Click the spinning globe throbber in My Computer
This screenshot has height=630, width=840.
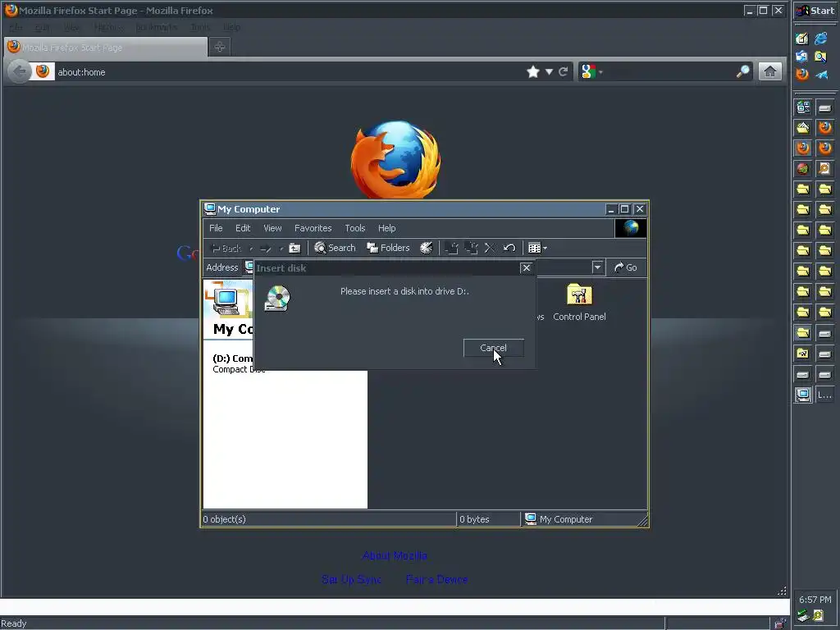(x=631, y=228)
